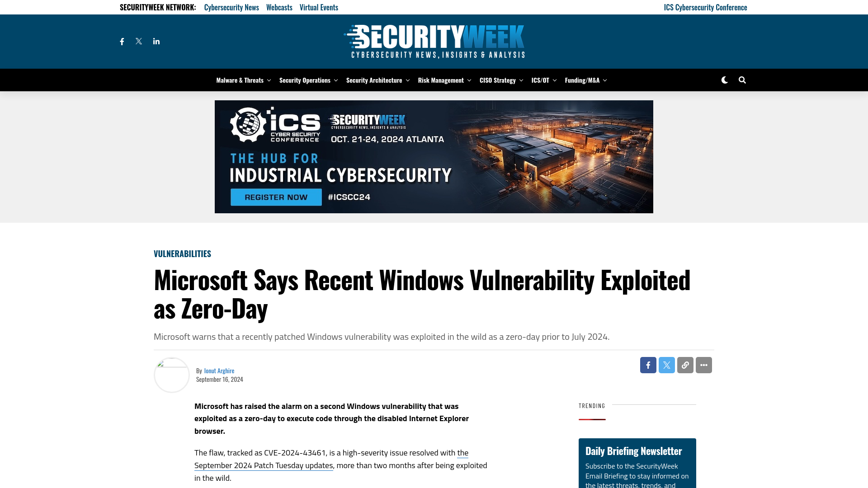Open the search icon on navbar

point(741,79)
